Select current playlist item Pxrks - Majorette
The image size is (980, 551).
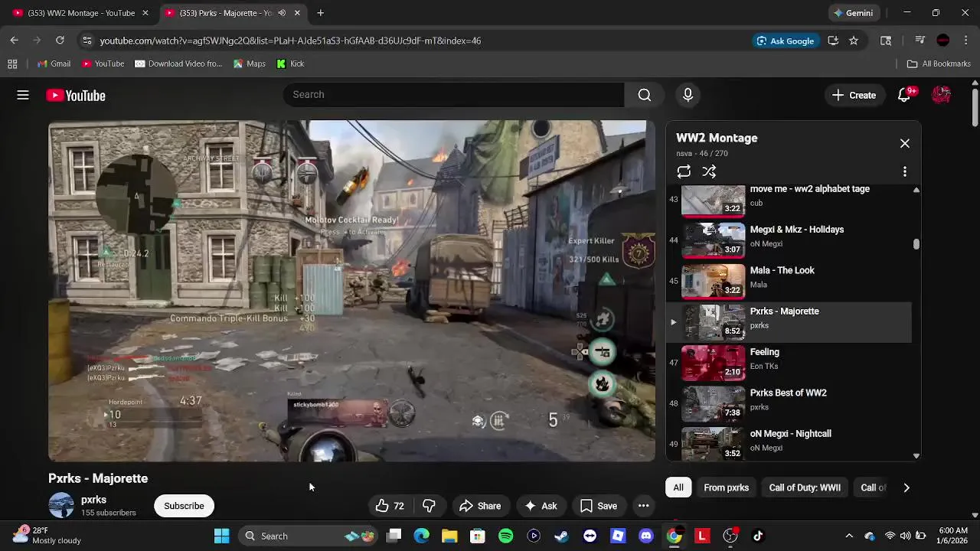click(789, 322)
